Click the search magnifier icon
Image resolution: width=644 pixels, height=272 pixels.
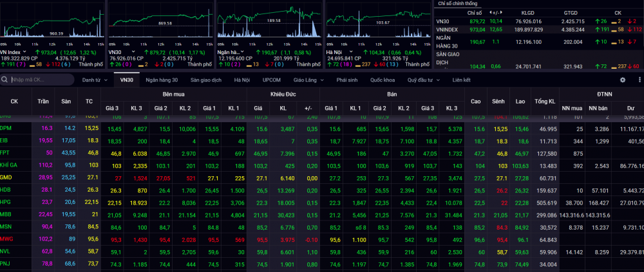coord(5,80)
